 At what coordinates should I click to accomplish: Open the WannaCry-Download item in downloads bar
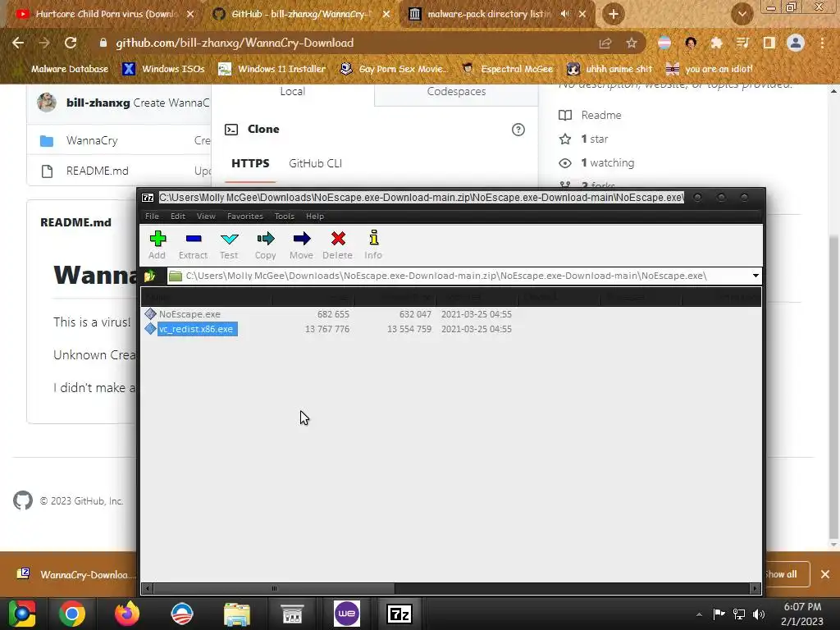click(x=75, y=575)
